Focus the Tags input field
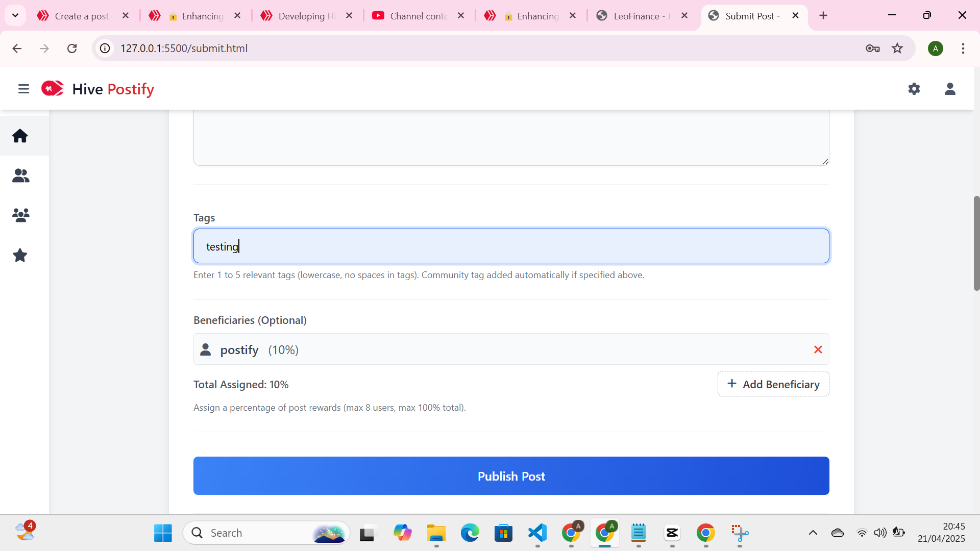 511,246
